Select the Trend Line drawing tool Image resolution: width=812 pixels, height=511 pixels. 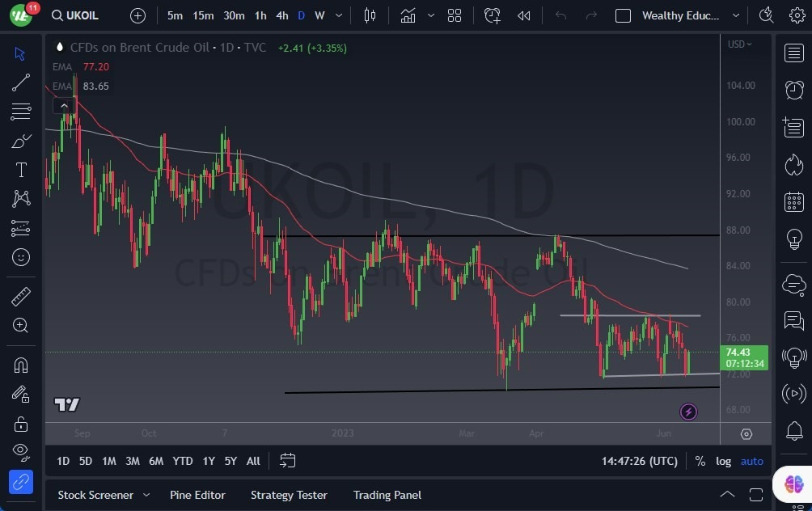click(x=21, y=82)
